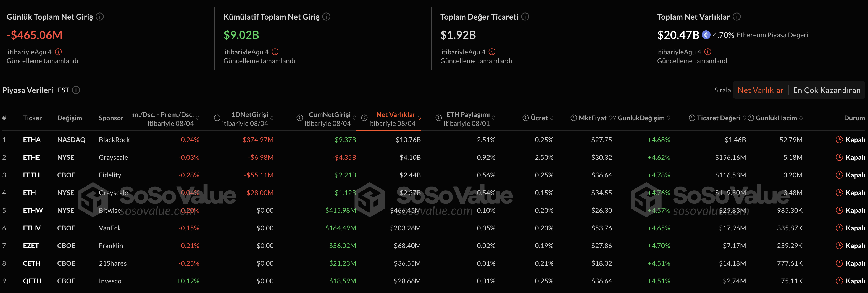The height and width of the screenshot is (293, 868).
Task: Click info icon before CumNetGirişi column
Action: [299, 118]
